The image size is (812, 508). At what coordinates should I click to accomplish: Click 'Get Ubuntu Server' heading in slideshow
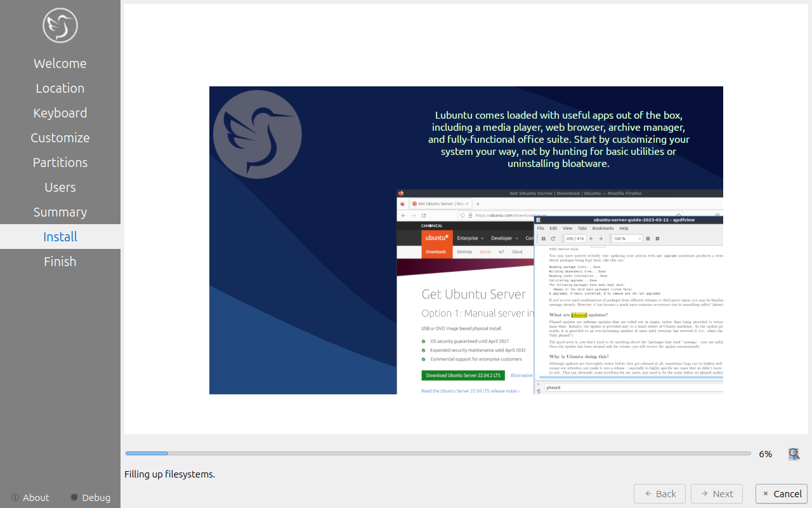(474, 295)
